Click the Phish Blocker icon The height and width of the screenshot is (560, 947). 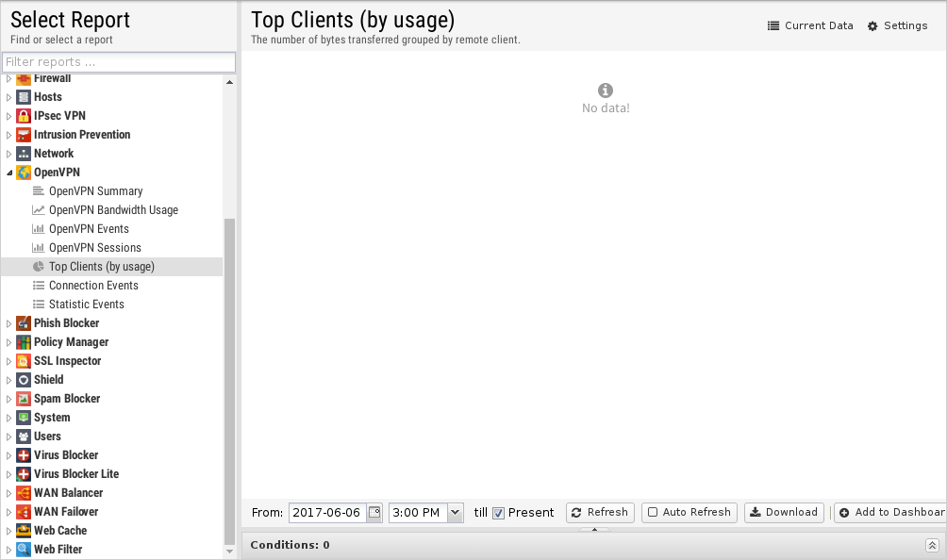pyautogui.click(x=24, y=323)
